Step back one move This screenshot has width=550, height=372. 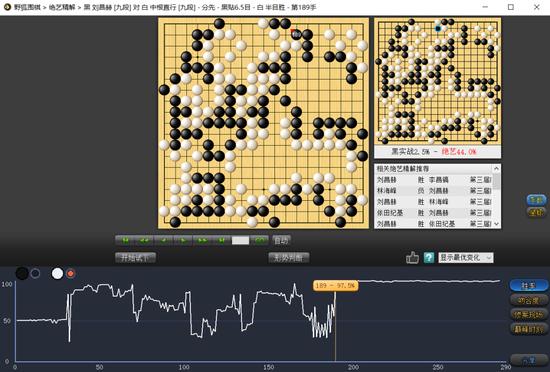pyautogui.click(x=163, y=241)
